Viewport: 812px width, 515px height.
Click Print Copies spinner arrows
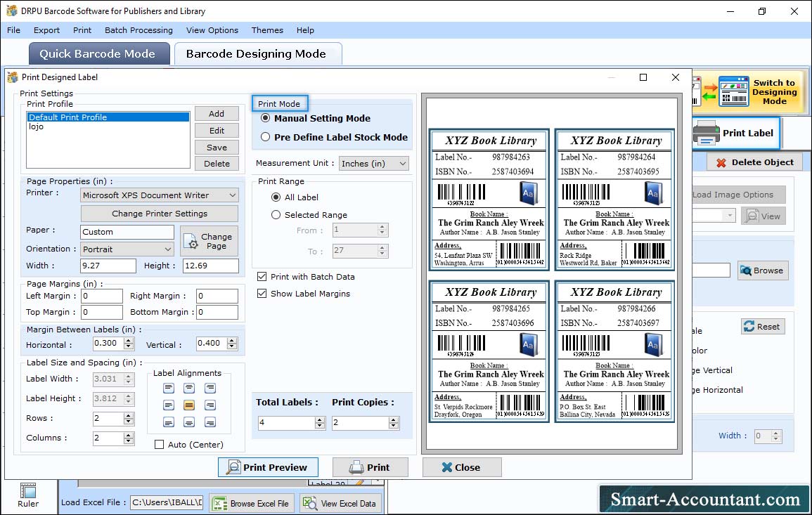[x=394, y=423]
